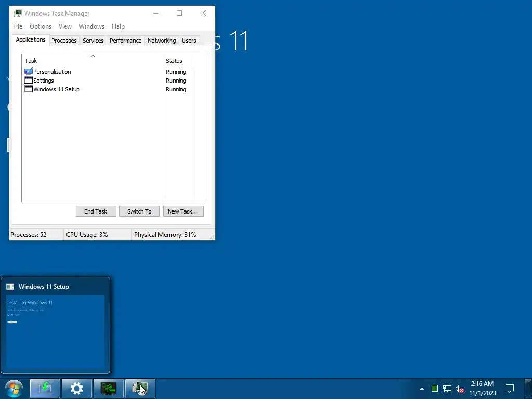Open the Windows 11 Setup preview thumbnail
This screenshot has height=399, width=532.
pos(55,331)
